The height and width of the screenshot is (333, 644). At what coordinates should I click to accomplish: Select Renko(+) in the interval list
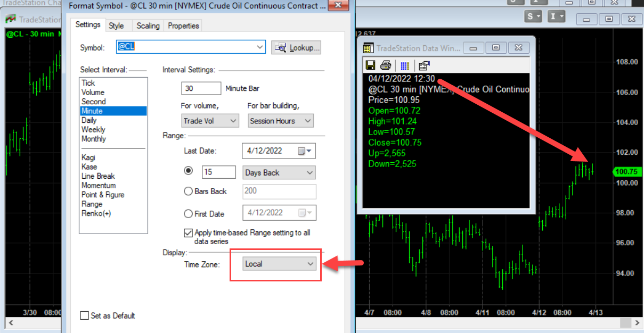tap(96, 213)
